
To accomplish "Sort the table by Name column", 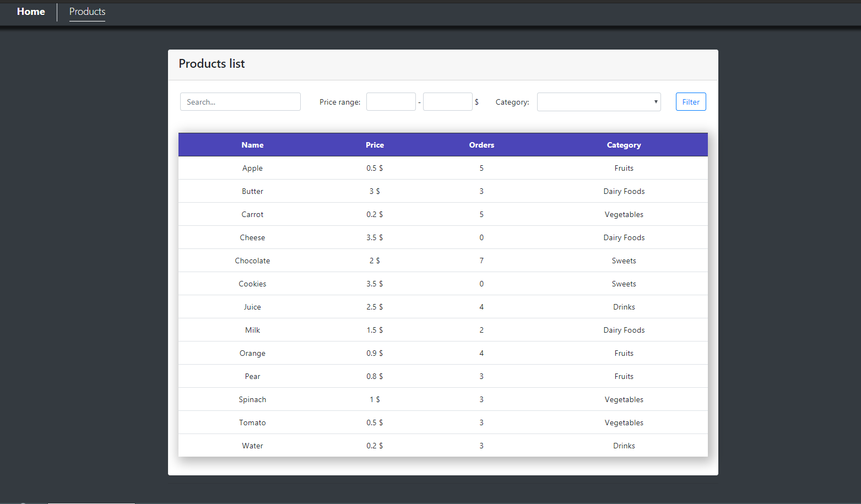I will click(x=252, y=144).
